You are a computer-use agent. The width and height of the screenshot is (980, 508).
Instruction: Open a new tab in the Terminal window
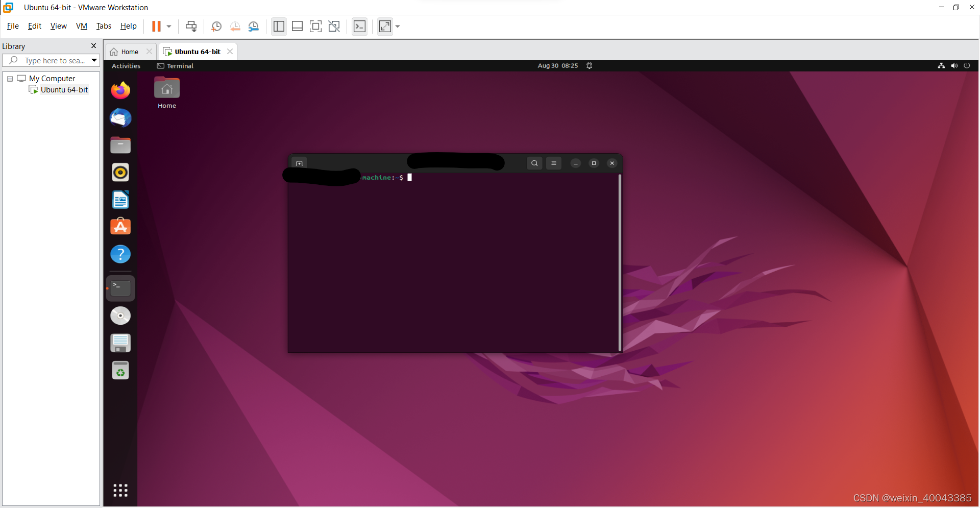[299, 163]
